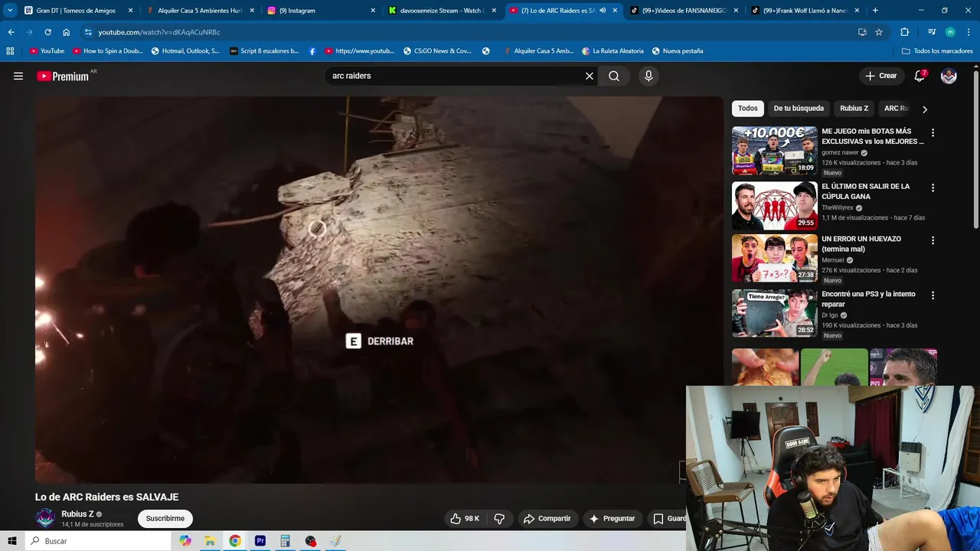The image size is (980, 551).
Task: Select the 'Todos' filter chip
Action: [x=748, y=108]
